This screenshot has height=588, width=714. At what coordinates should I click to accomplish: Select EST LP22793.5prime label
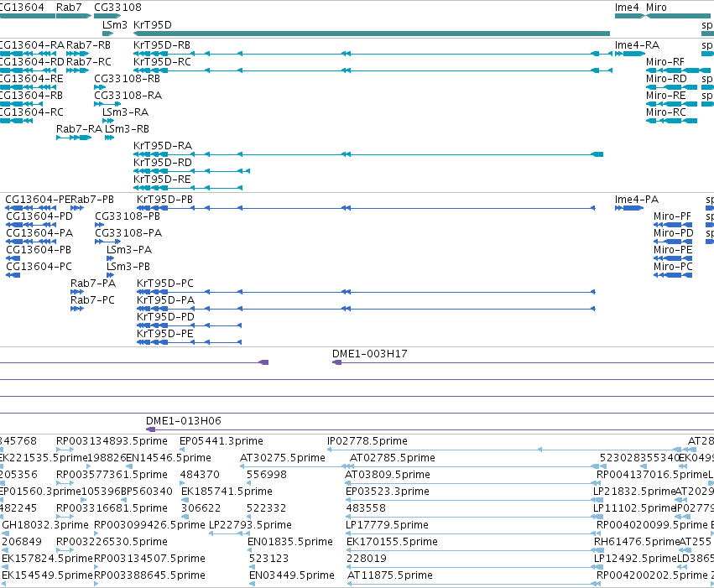pos(250,526)
